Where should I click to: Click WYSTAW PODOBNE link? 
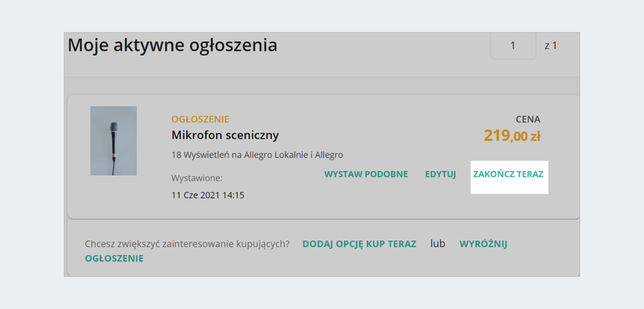click(x=366, y=174)
